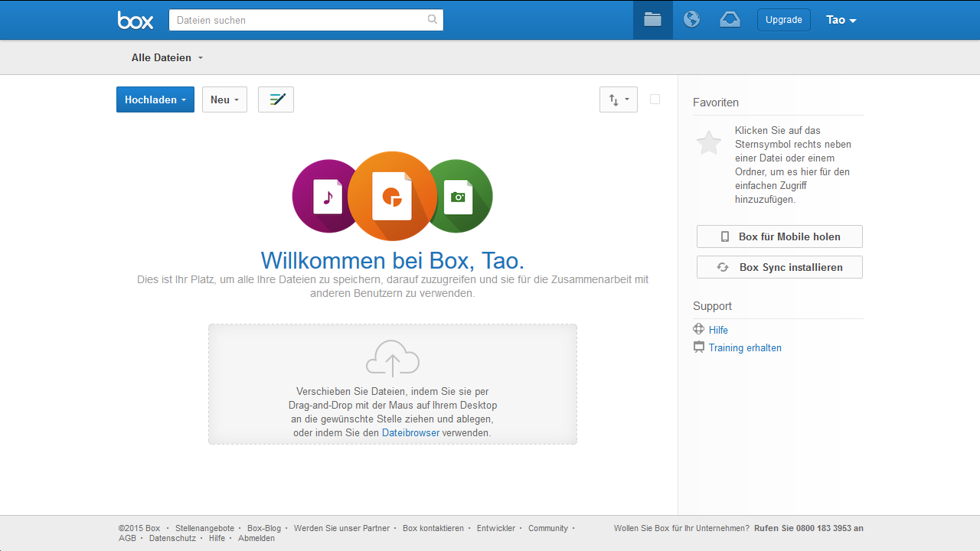Open the Hilfe support link
This screenshot has height=551, width=980.
coord(718,330)
